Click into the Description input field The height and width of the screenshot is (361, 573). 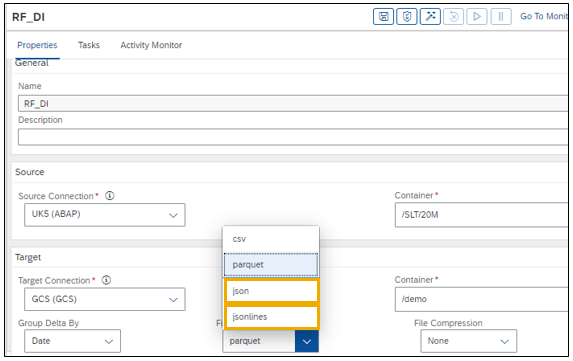tap(293, 137)
